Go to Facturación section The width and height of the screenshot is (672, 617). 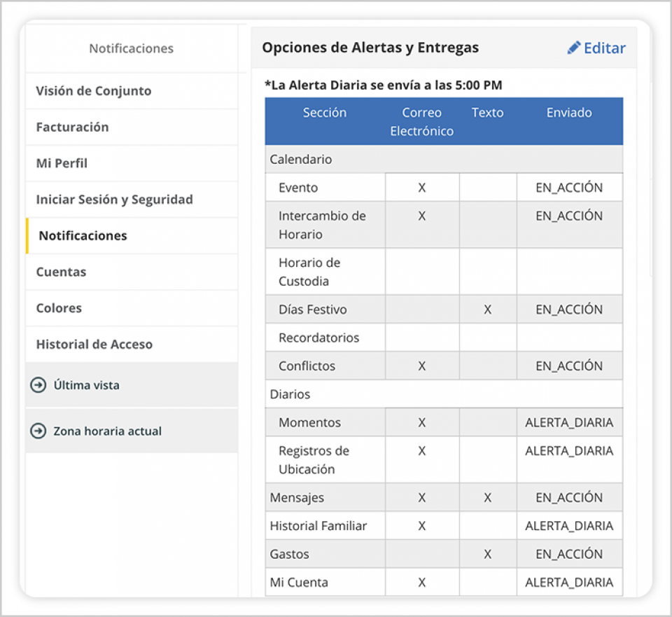coord(72,127)
